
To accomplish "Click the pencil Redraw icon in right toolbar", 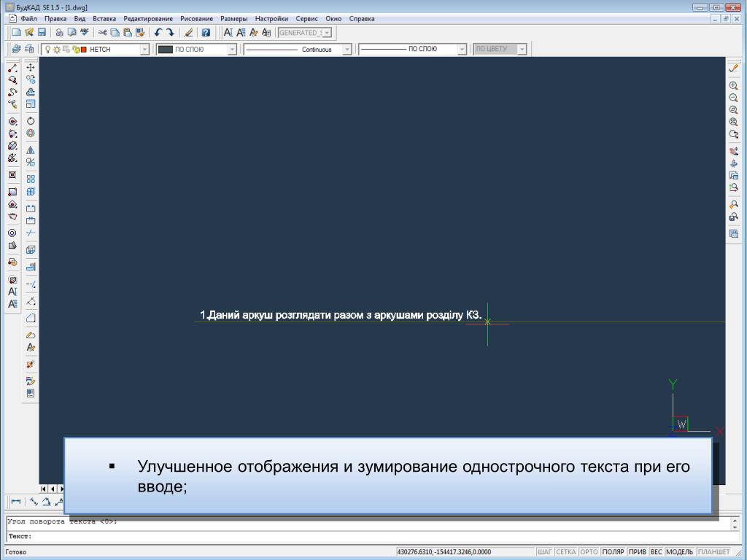I will (x=734, y=68).
